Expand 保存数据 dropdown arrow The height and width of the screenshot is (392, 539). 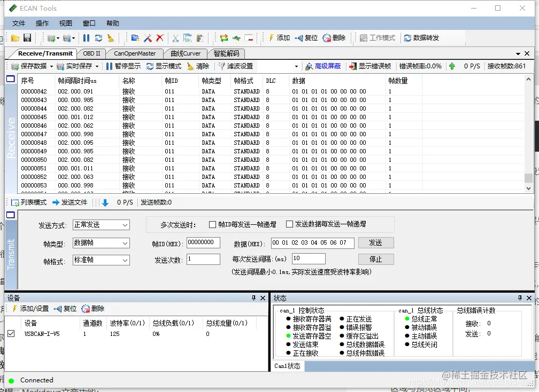51,66
